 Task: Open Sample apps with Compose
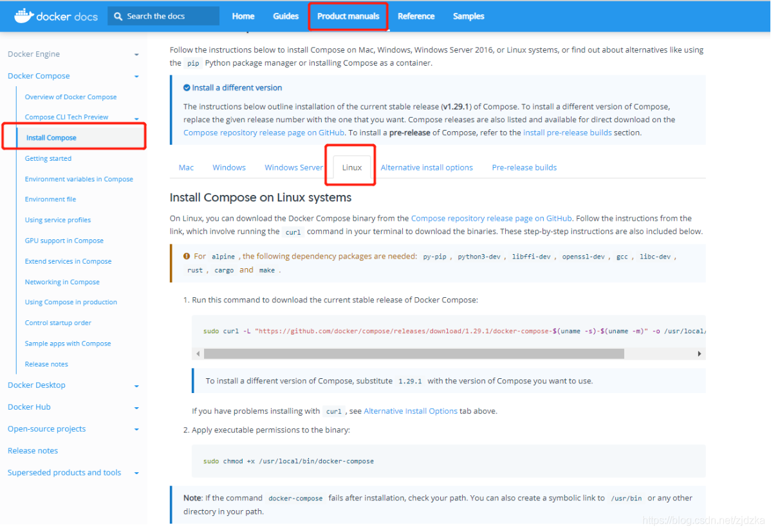pyautogui.click(x=68, y=343)
